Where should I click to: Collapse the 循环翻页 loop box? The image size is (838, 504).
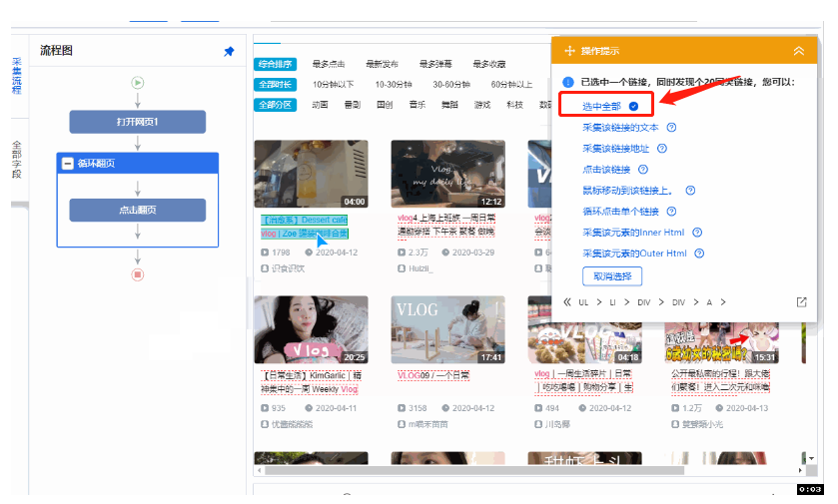click(67, 164)
